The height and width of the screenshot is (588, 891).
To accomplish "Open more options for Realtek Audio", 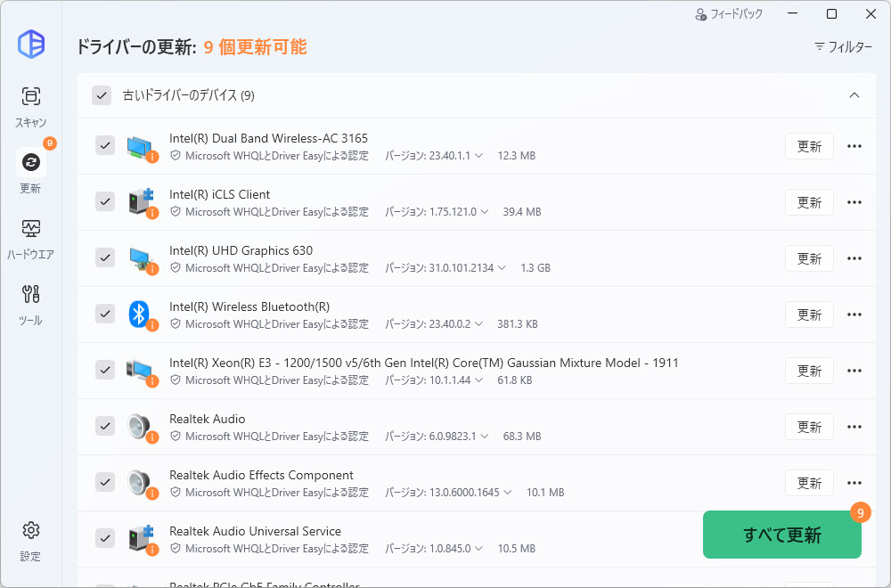I will [x=854, y=427].
